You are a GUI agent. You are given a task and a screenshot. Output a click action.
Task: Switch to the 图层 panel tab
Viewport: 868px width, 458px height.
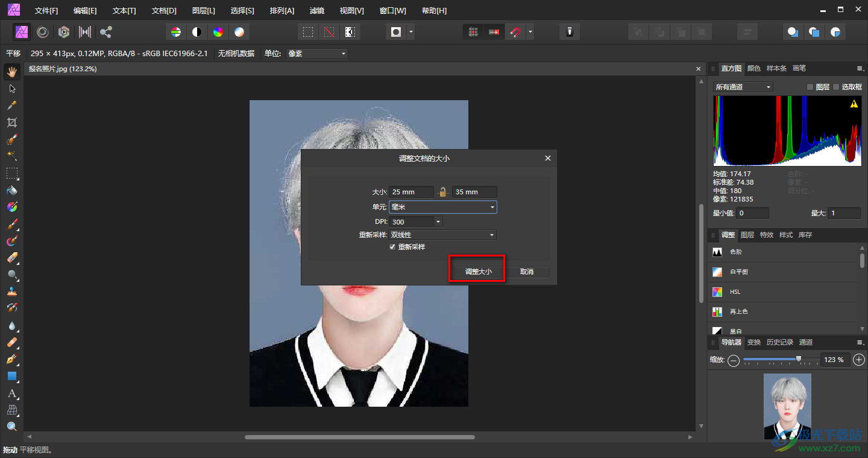point(747,235)
